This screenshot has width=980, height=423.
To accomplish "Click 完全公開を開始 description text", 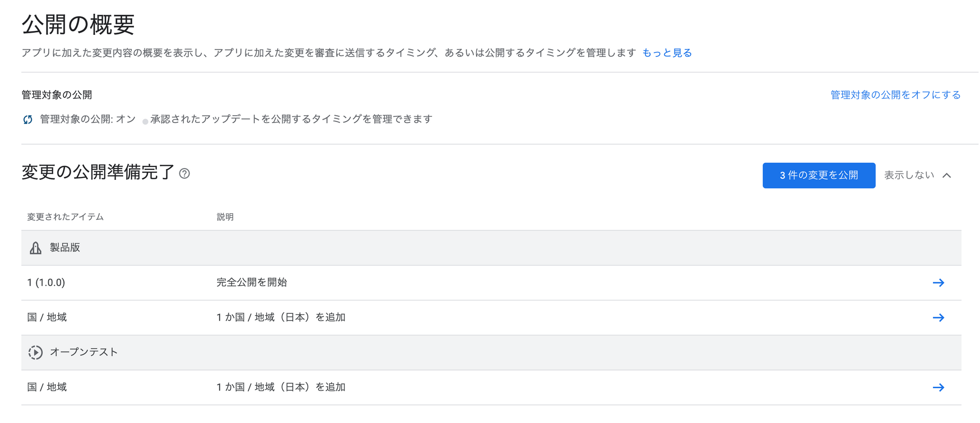I will (x=252, y=283).
